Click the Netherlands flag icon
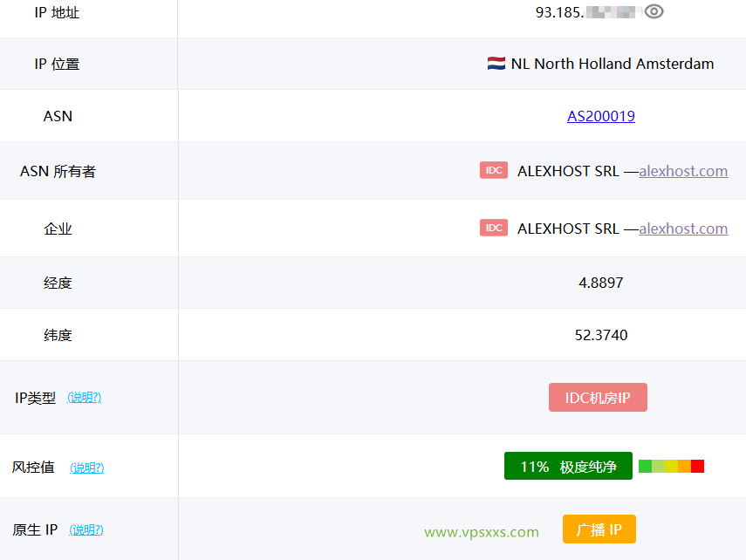Image resolution: width=746 pixels, height=560 pixels. [x=496, y=64]
